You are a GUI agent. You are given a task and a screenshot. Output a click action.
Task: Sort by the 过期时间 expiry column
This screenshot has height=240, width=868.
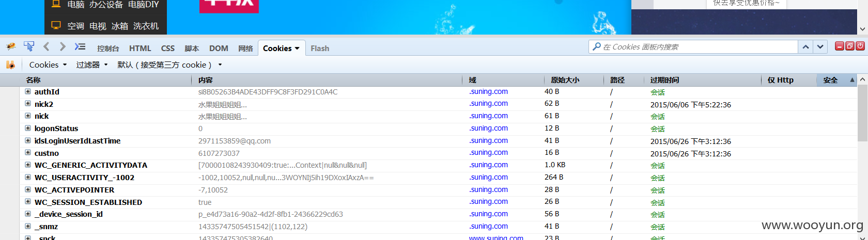703,80
